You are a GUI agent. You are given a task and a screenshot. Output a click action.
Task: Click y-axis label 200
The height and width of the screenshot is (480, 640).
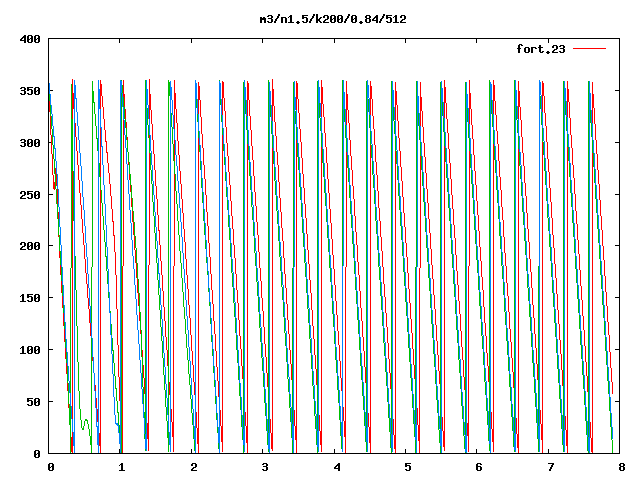30,246
